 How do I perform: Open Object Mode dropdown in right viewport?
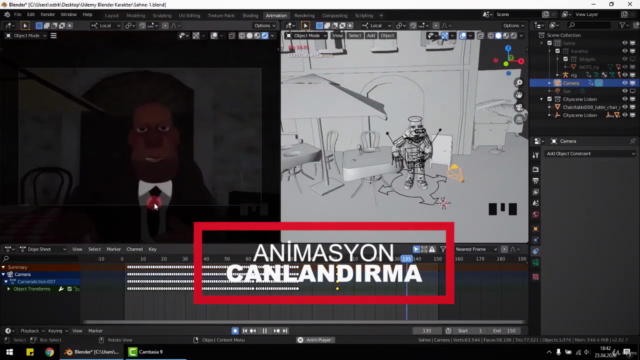tap(307, 36)
